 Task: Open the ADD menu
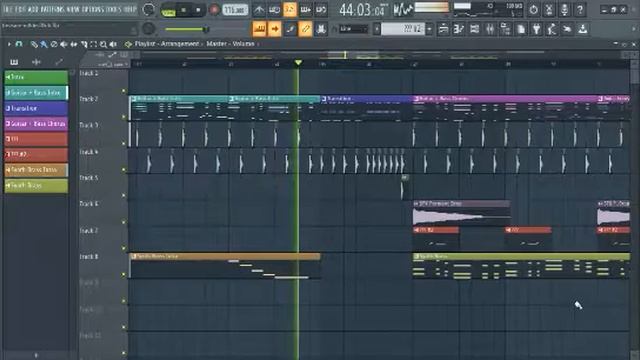coord(33,9)
